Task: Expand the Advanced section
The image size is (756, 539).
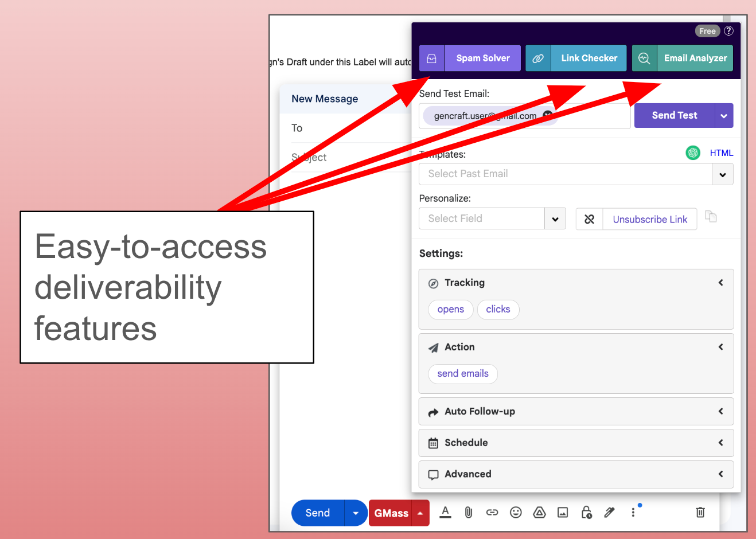Action: point(576,474)
